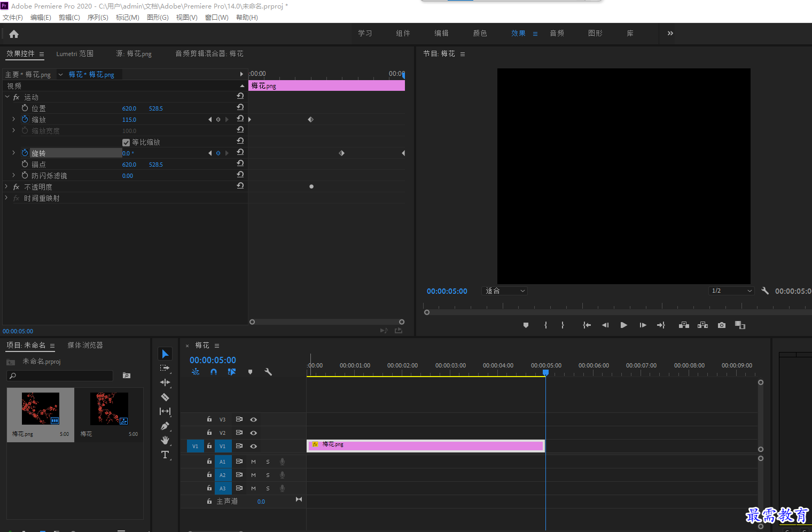Click the Export Frame camera icon
The width and height of the screenshot is (812, 532).
722,325
